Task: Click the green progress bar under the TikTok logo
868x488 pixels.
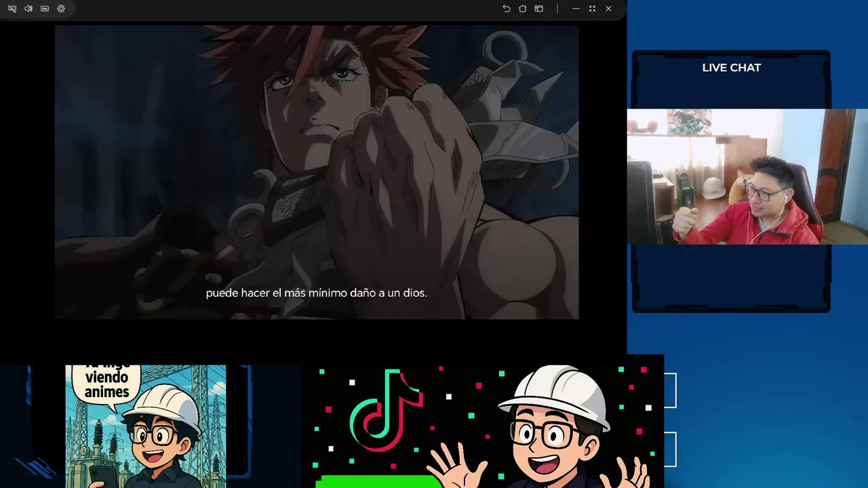Action: click(378, 482)
